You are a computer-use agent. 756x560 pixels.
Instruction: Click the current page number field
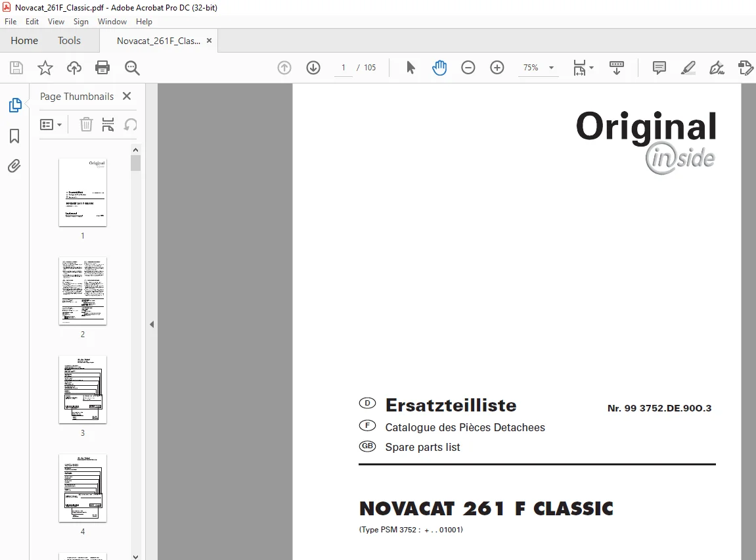[x=344, y=68]
